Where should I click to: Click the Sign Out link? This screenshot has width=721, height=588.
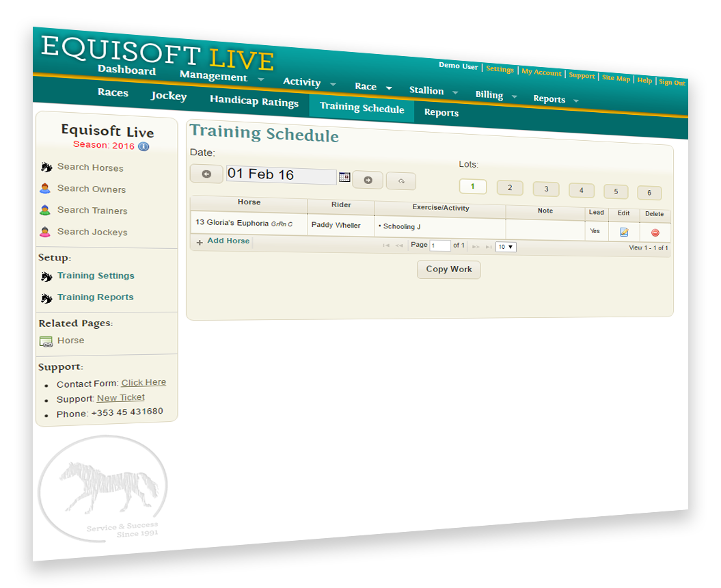click(672, 82)
